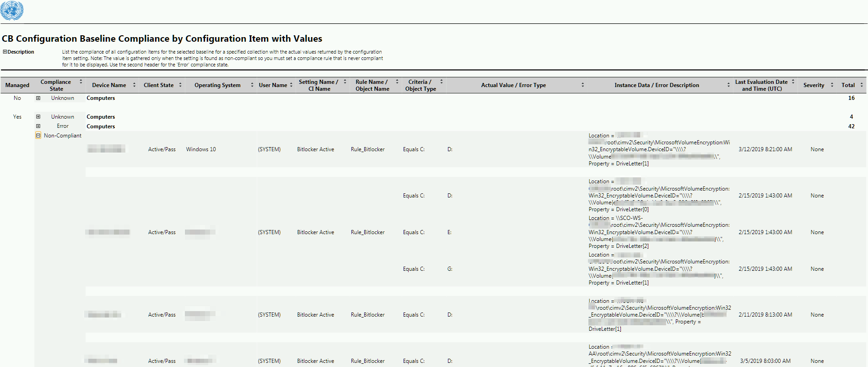
Task: Sort by Setting Name / CI Name column
Action: click(345, 82)
